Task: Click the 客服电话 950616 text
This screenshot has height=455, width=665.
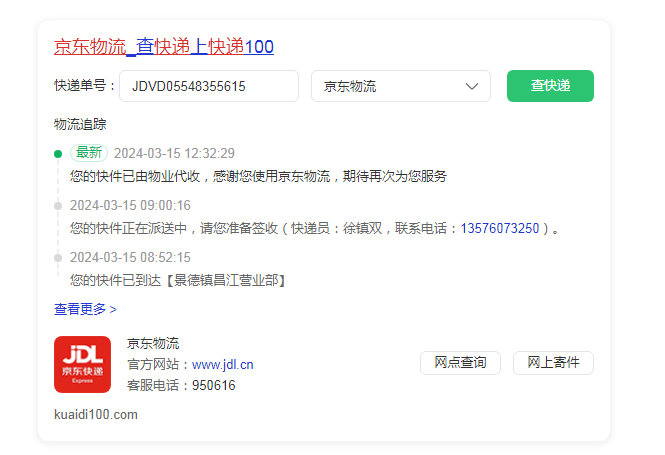Action: (181, 385)
